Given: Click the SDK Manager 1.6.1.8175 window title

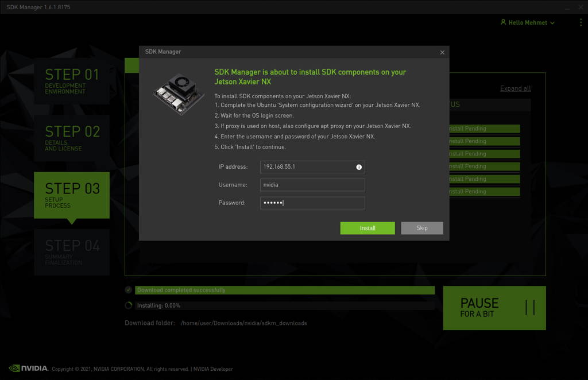Looking at the screenshot, I should coord(38,7).
